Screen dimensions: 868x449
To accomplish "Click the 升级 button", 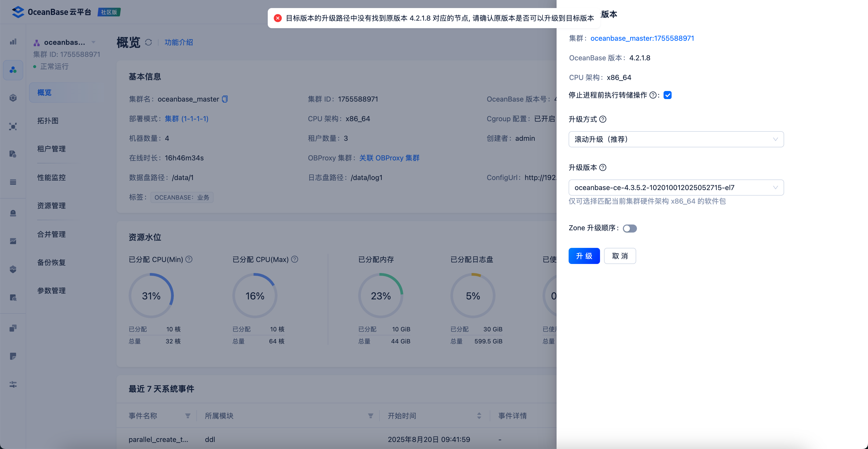I will click(584, 256).
